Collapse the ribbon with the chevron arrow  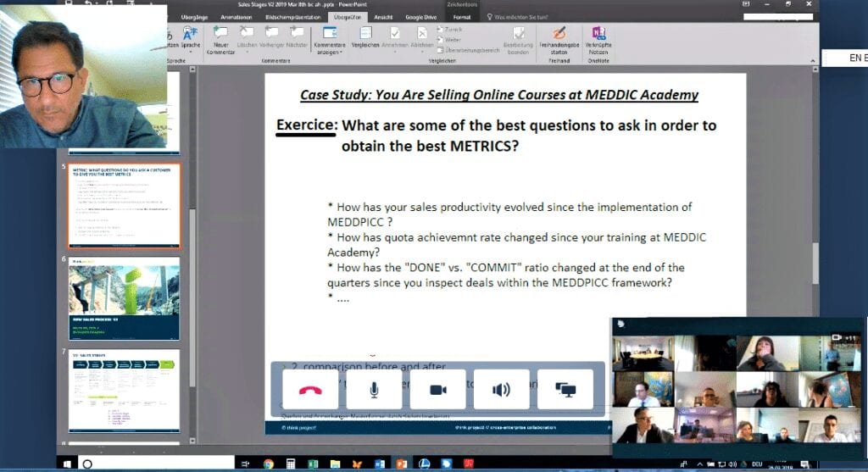tap(812, 60)
